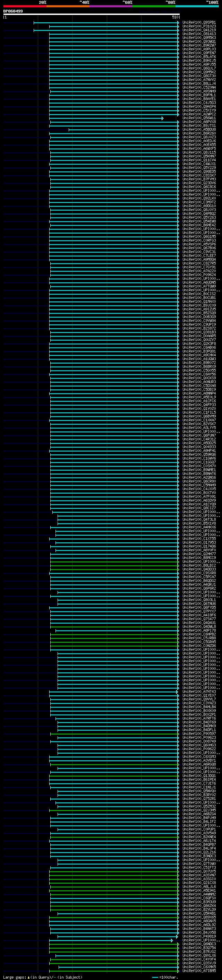Select the UniRef100_B8LLJ4 label
The height and width of the screenshot is (980, 222).
(199, 84)
